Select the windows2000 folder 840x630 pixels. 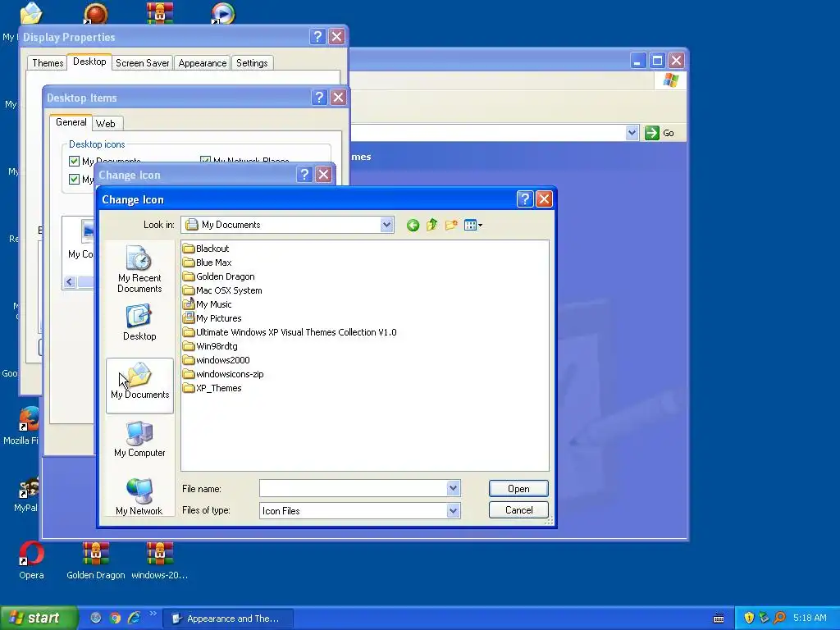[216, 360]
